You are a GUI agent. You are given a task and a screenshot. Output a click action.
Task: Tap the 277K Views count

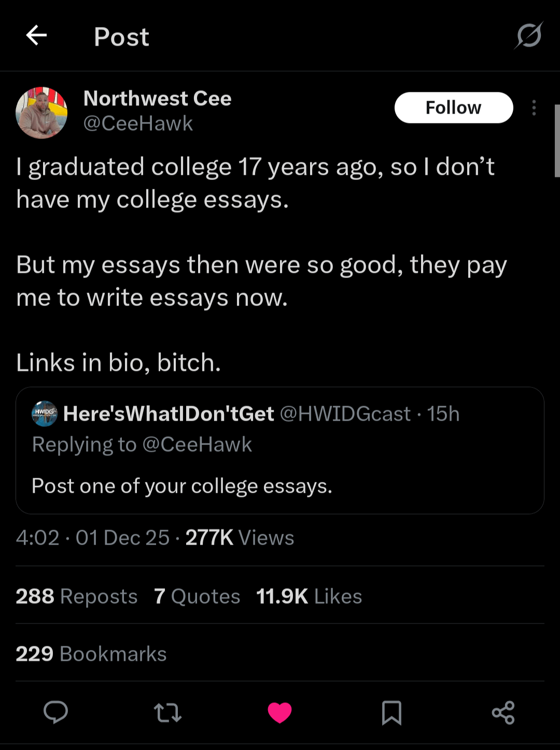coord(240,538)
